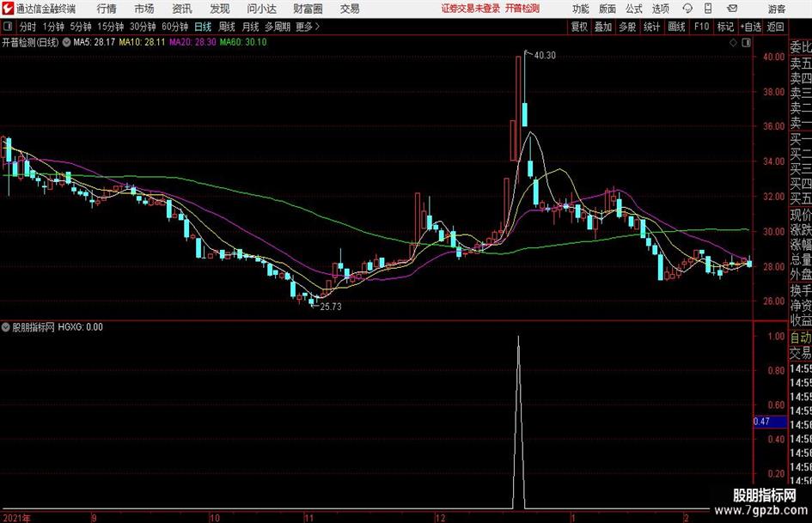Screen dimensions: 812x523
Task: Click the 36.00 price axis label
Action: [x=774, y=126]
